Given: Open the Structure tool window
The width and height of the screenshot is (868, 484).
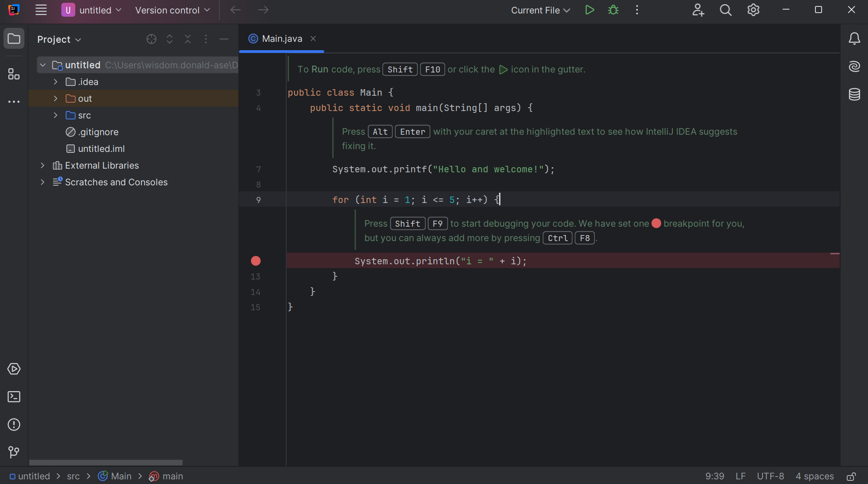Looking at the screenshot, I should 14,74.
